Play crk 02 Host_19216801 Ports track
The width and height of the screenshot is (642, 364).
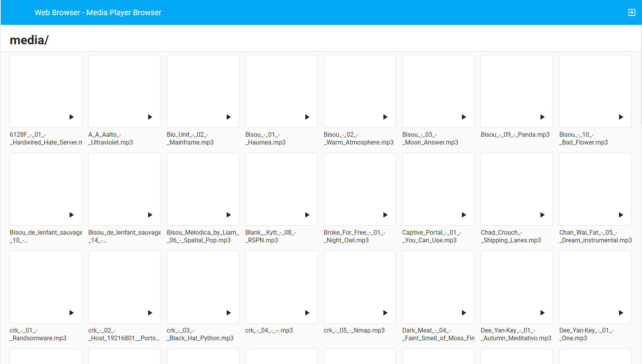click(x=150, y=313)
